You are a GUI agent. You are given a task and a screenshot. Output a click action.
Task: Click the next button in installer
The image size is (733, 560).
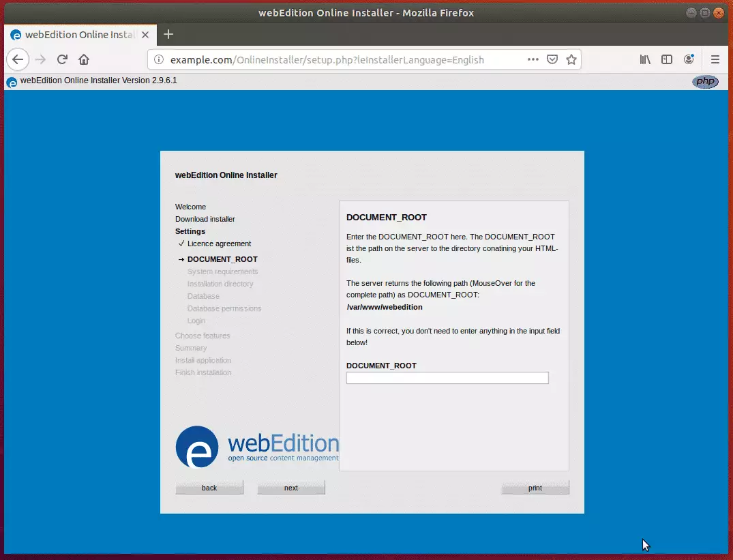[290, 488]
